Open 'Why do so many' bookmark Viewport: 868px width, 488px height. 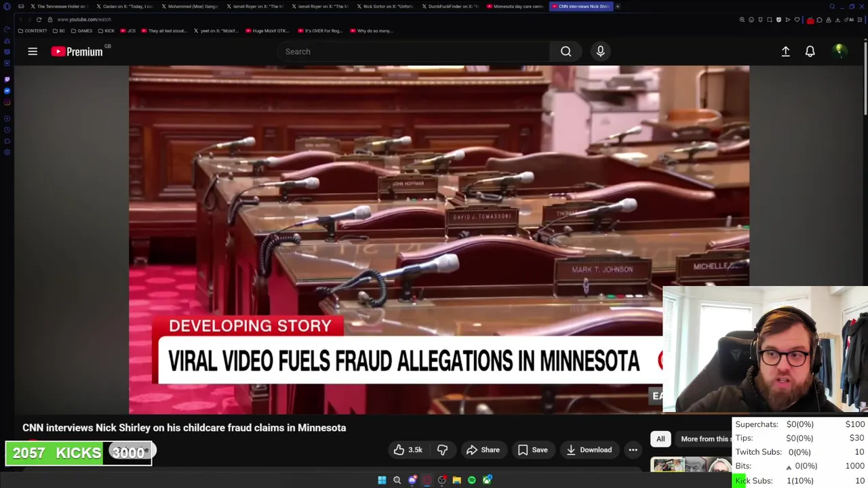[x=371, y=30]
